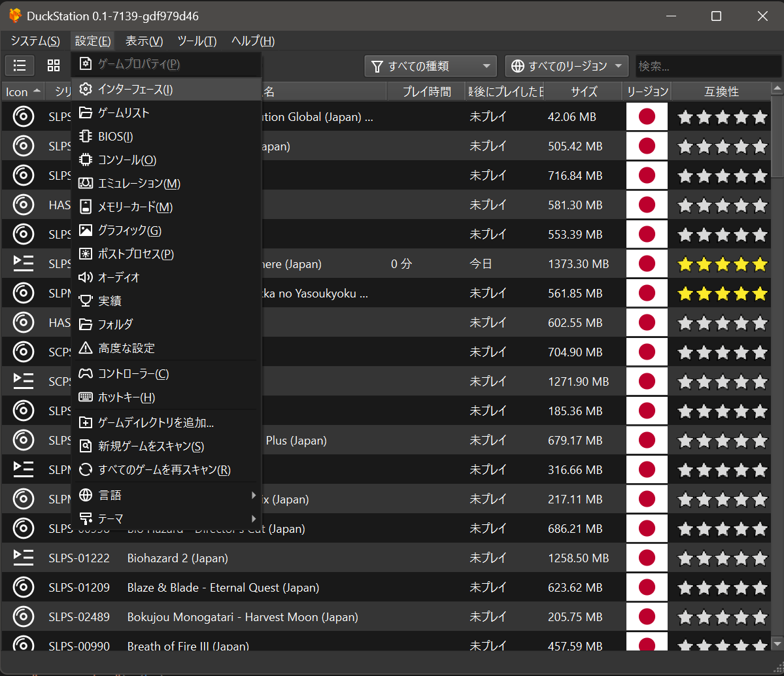This screenshot has height=676, width=784.
Task: Click disc icon of Bokujou Monogatari row
Action: tap(23, 617)
